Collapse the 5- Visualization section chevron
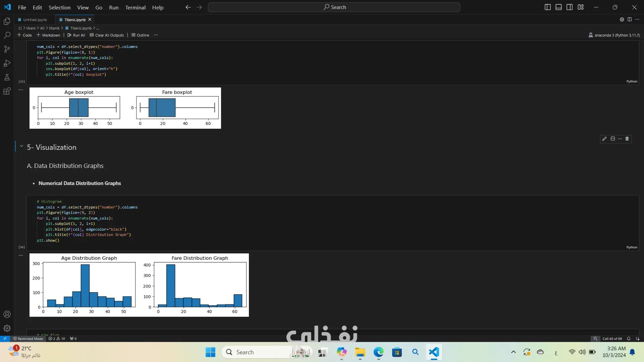644x362 pixels. pos(21,146)
